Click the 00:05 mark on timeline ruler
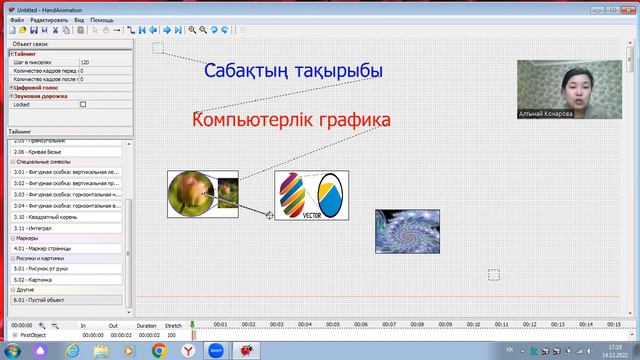This screenshot has width=640, height=360. pyautogui.click(x=333, y=324)
